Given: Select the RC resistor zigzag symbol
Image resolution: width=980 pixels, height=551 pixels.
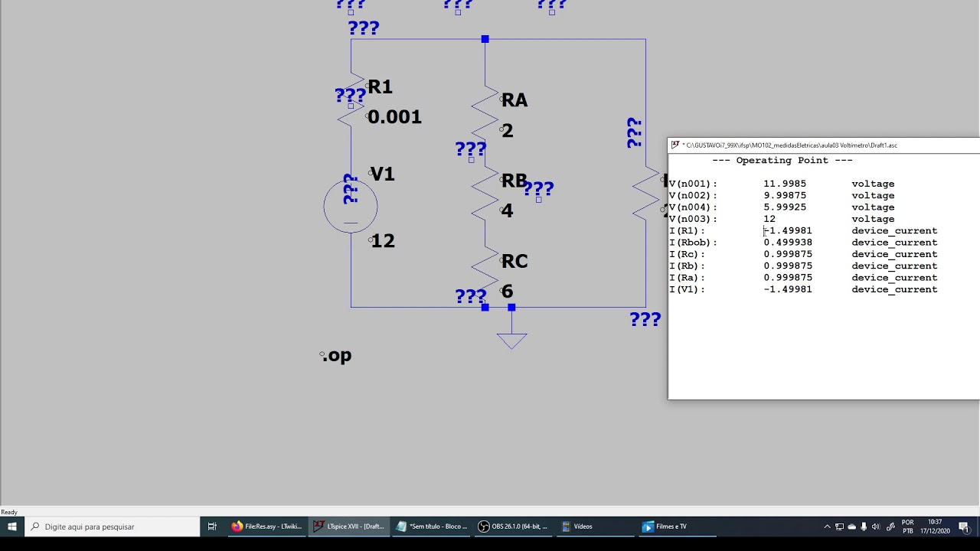Looking at the screenshot, I should (x=485, y=272).
